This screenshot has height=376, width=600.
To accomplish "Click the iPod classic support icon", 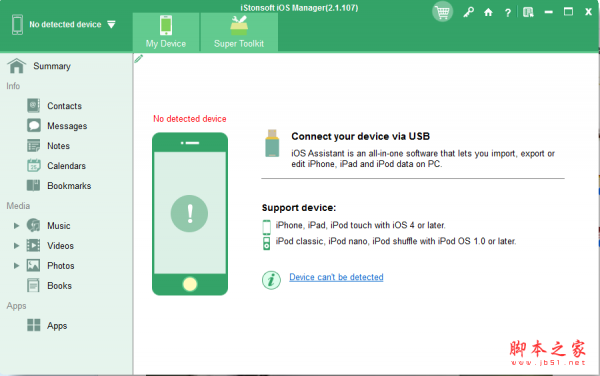I will click(266, 243).
